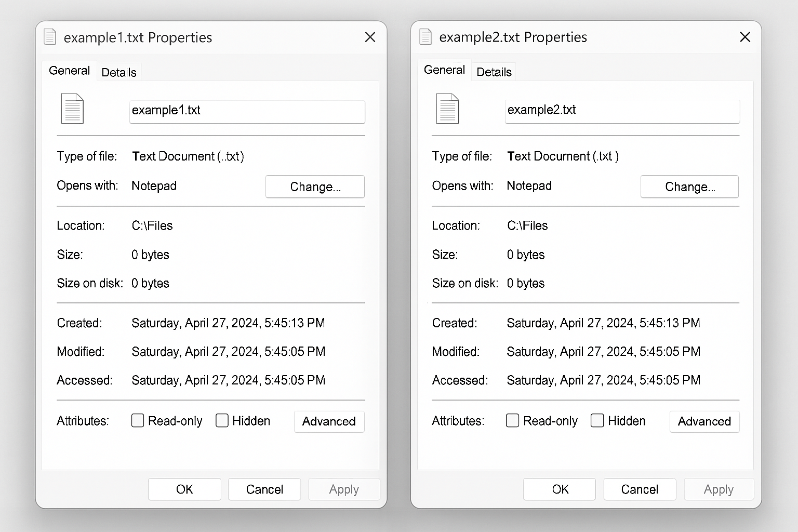Image resolution: width=798 pixels, height=532 pixels.
Task: Enable Read-only for example1.txt
Action: coord(137,420)
